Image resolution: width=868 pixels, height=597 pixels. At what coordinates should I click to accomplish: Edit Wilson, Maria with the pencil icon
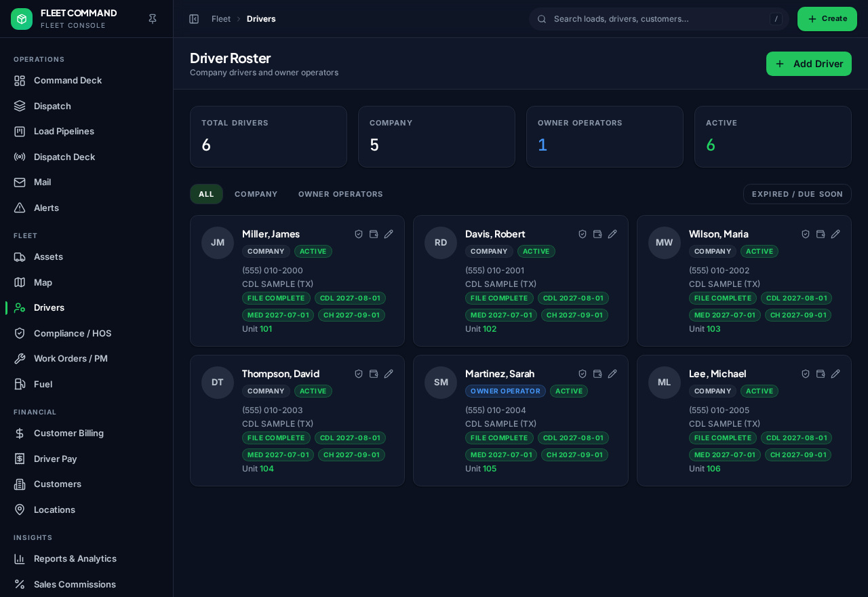click(835, 234)
